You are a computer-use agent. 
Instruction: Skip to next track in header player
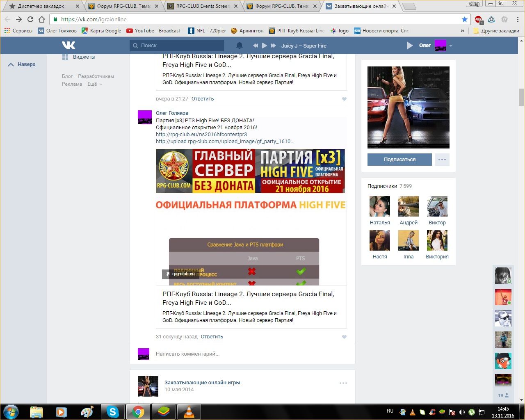click(x=274, y=46)
